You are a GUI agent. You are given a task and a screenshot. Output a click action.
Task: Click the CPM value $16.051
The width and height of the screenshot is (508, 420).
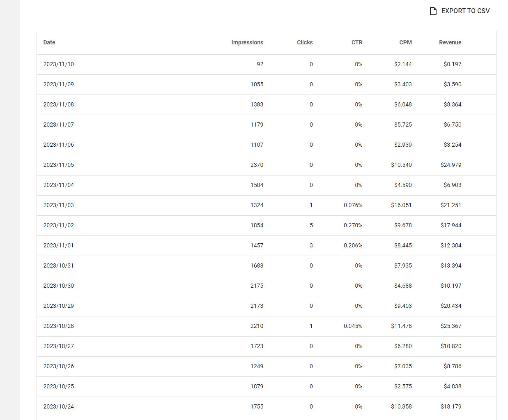[x=401, y=205]
